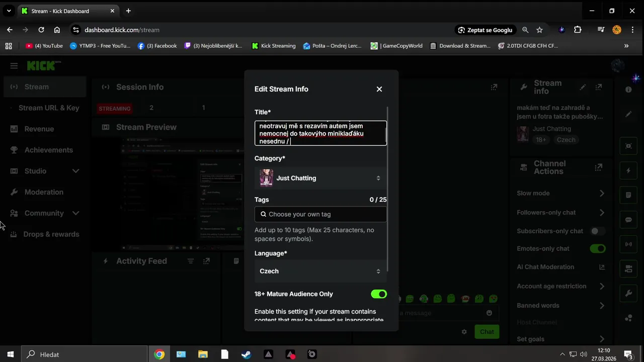Pop out the Activity Feed panel

tap(206, 261)
